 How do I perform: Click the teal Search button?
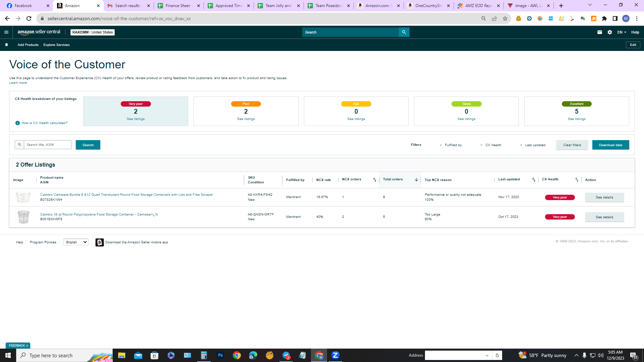88,145
